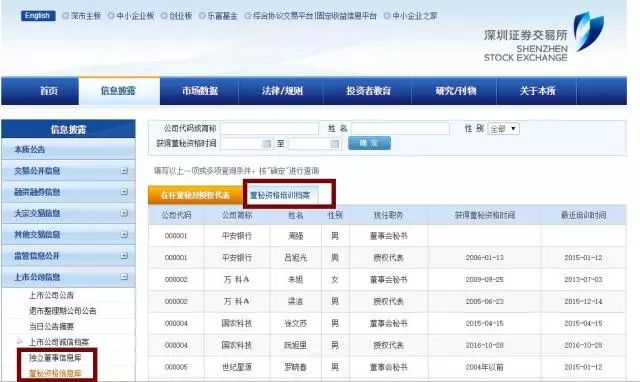Open 中小企业板 top link
Viewport: 640px width, 382px height.
[x=135, y=16]
